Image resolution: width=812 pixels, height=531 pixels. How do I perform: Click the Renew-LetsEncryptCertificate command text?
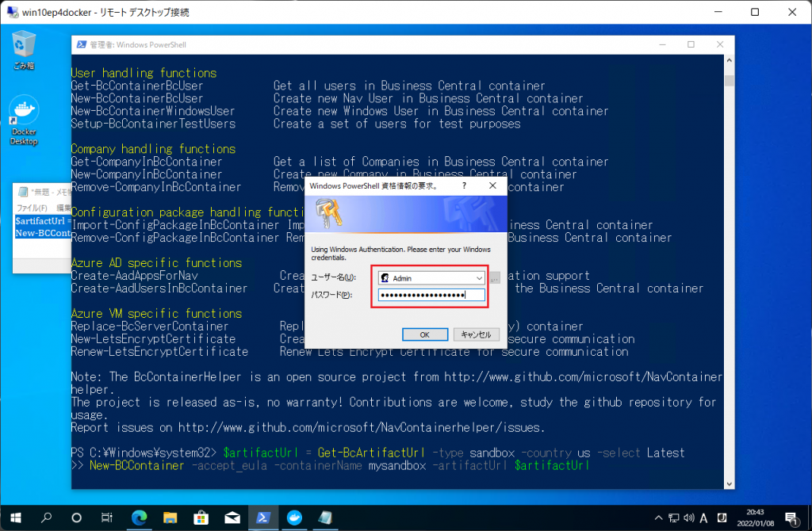point(159,351)
